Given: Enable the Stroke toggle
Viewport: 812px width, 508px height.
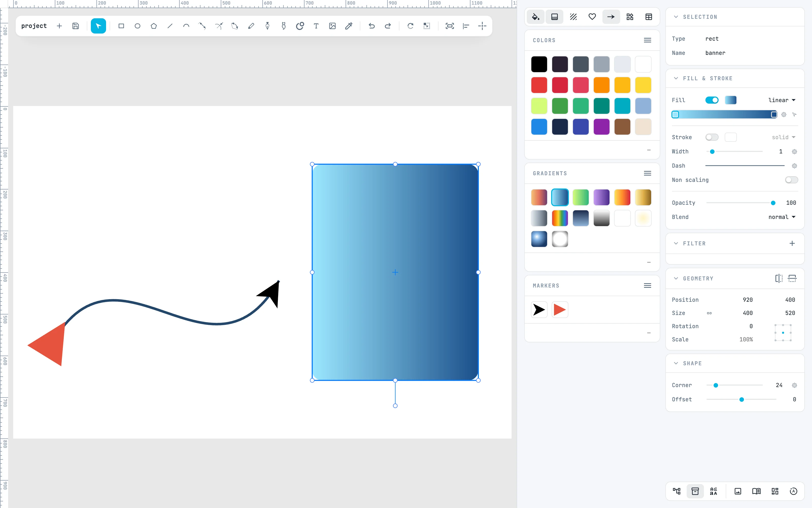Looking at the screenshot, I should tap(712, 137).
